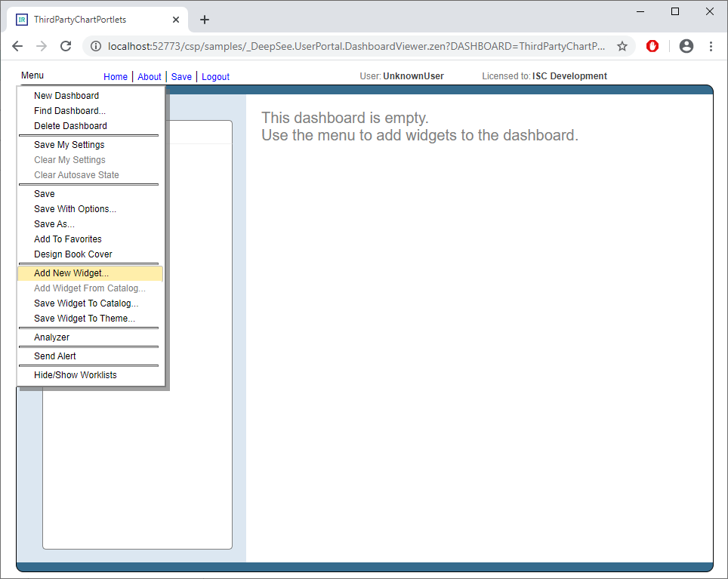Follow the Home link
This screenshot has height=579, width=728.
[116, 76]
